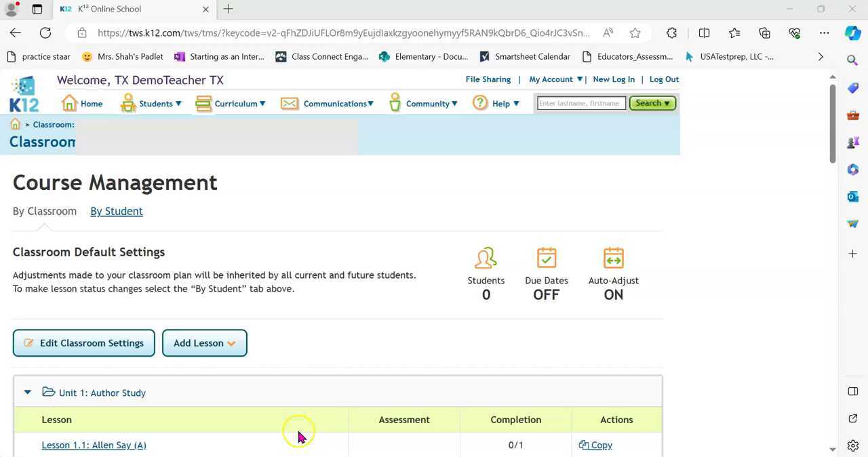The height and width of the screenshot is (457, 868).
Task: Click the Students icon above the zero count
Action: click(486, 258)
